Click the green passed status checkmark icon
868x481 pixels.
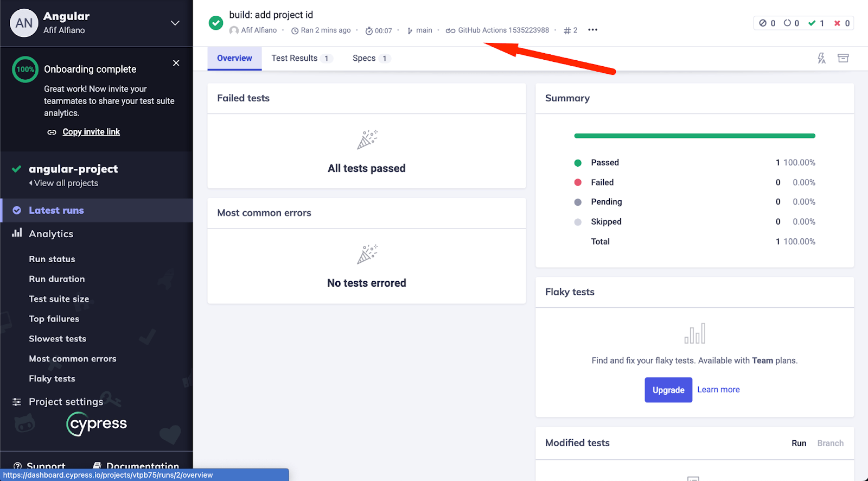pyautogui.click(x=216, y=23)
